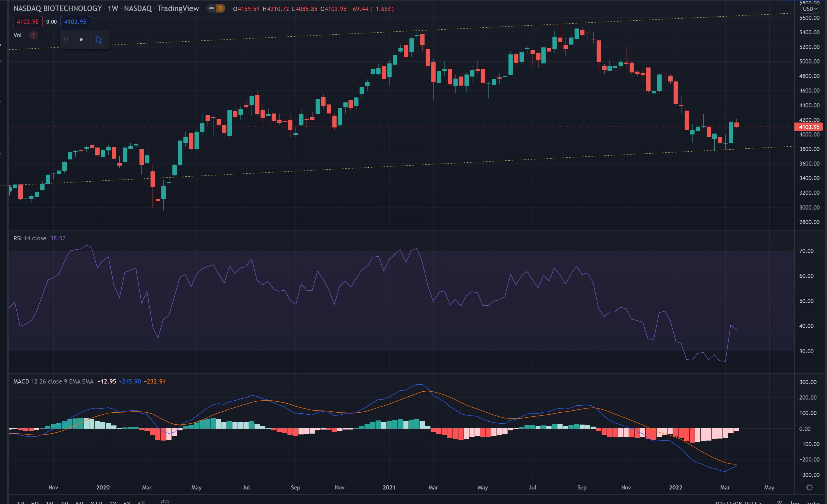Grab the floating toolbar drag handle dots
This screenshot has height=504, width=827.
tap(66, 40)
